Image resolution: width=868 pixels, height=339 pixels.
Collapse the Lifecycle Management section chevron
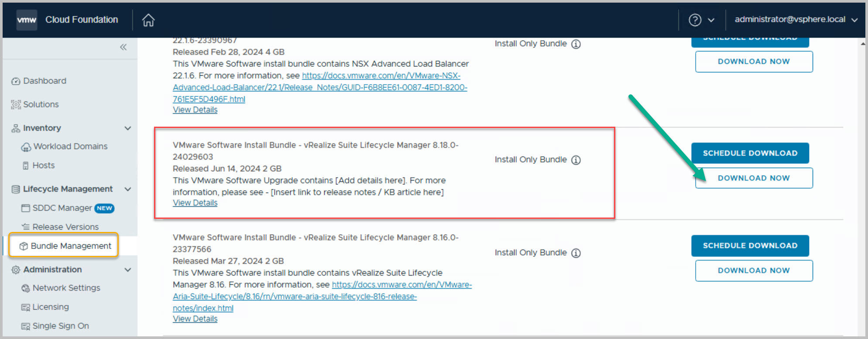(128, 189)
